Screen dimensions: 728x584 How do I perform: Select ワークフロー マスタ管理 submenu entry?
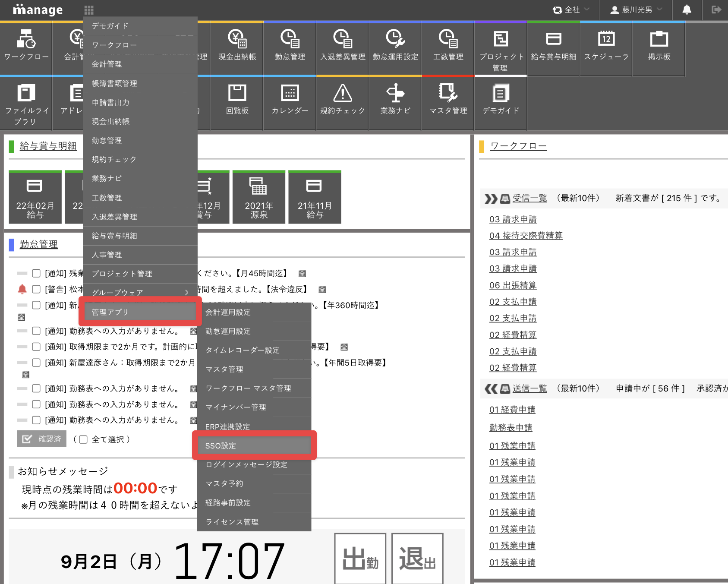pyautogui.click(x=254, y=388)
